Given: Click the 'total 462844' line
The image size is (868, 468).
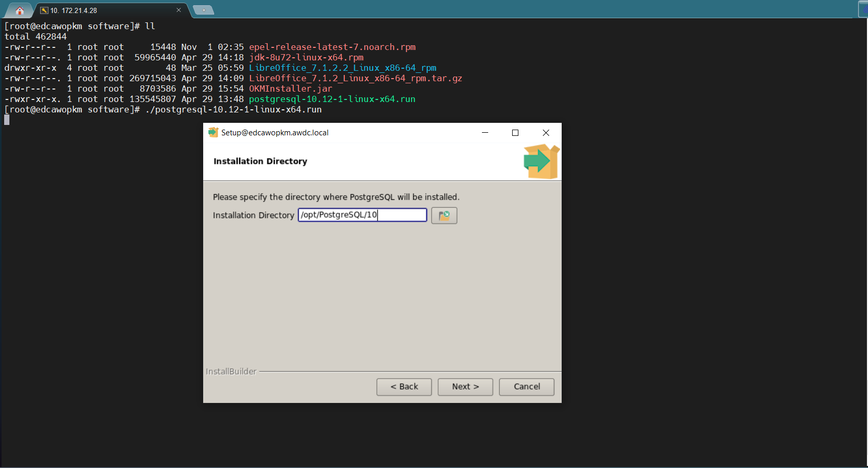Looking at the screenshot, I should click(35, 36).
